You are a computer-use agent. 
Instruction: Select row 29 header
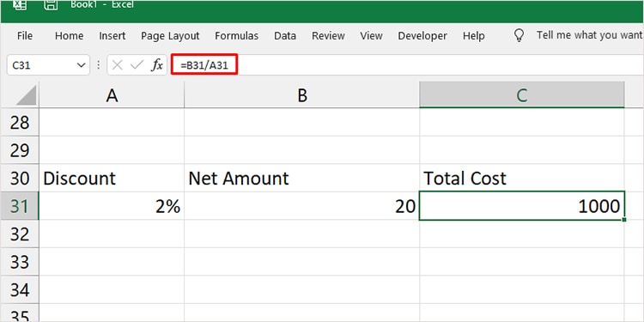coord(20,150)
